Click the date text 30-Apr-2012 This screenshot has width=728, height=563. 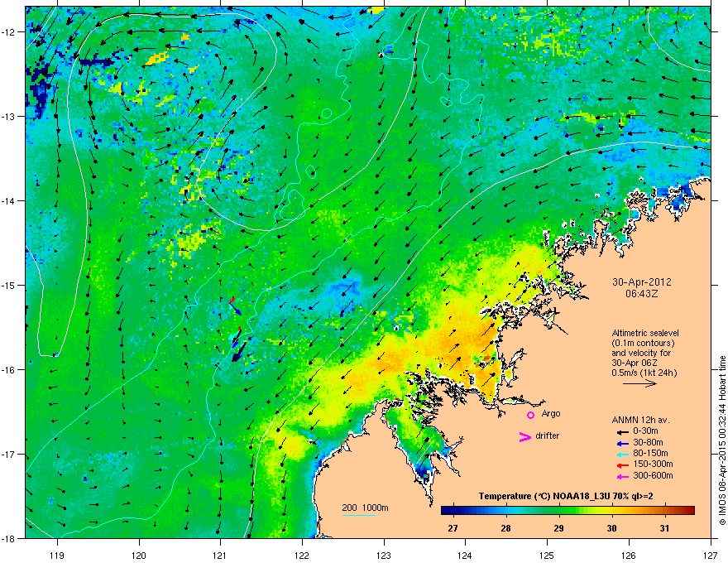pyautogui.click(x=642, y=282)
